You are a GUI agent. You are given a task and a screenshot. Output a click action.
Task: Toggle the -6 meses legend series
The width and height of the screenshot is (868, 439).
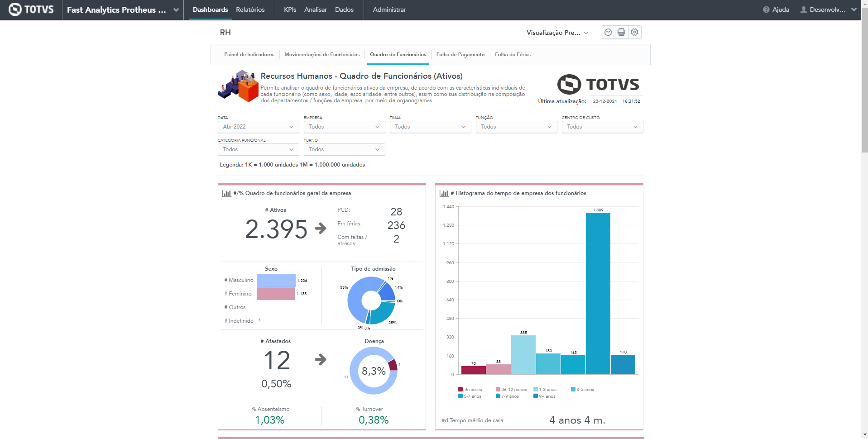pos(470,389)
